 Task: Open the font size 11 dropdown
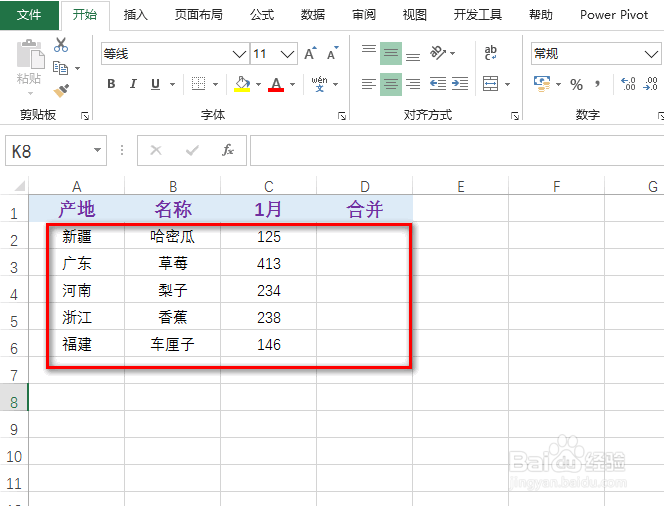pyautogui.click(x=288, y=54)
